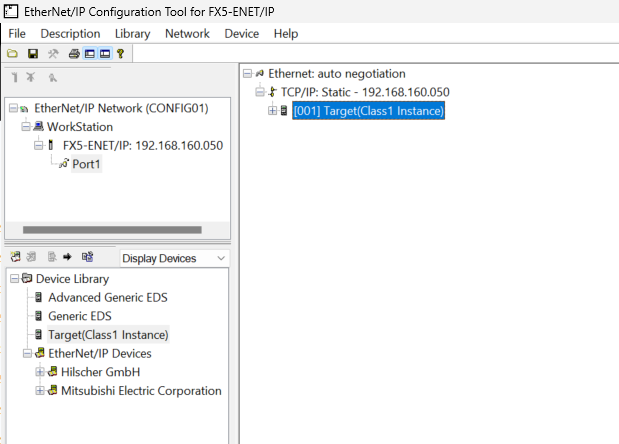This screenshot has height=444, width=619.
Task: Open the Display Devices dropdown
Action: 173,258
